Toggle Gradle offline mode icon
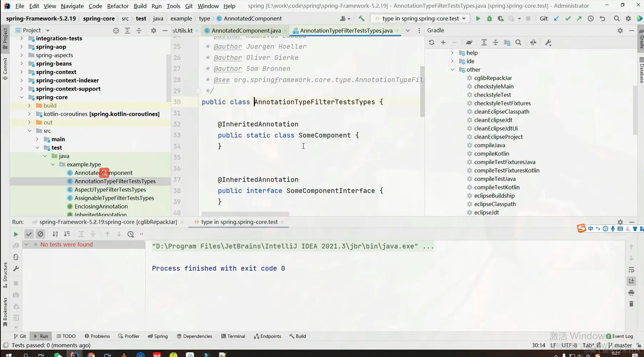This screenshot has height=357, width=644. coord(533,42)
